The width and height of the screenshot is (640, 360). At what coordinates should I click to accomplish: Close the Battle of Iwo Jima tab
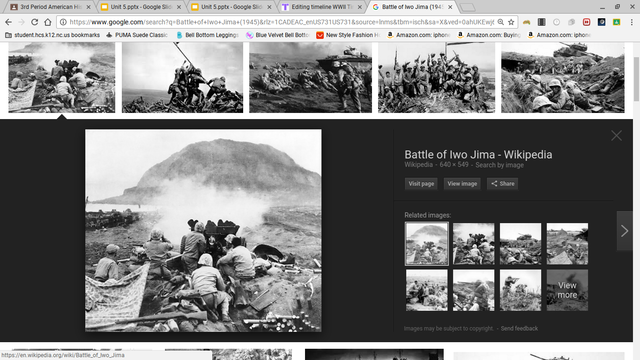click(450, 7)
